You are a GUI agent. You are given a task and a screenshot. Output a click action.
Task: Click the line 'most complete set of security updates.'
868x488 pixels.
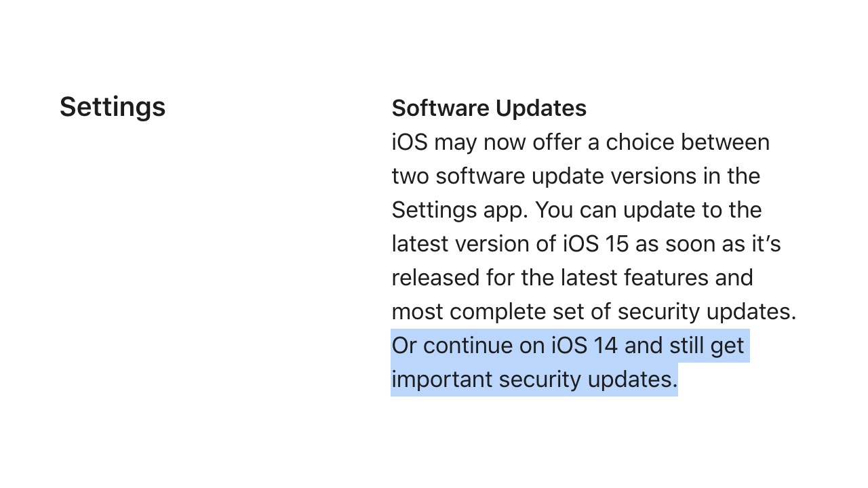coord(594,312)
